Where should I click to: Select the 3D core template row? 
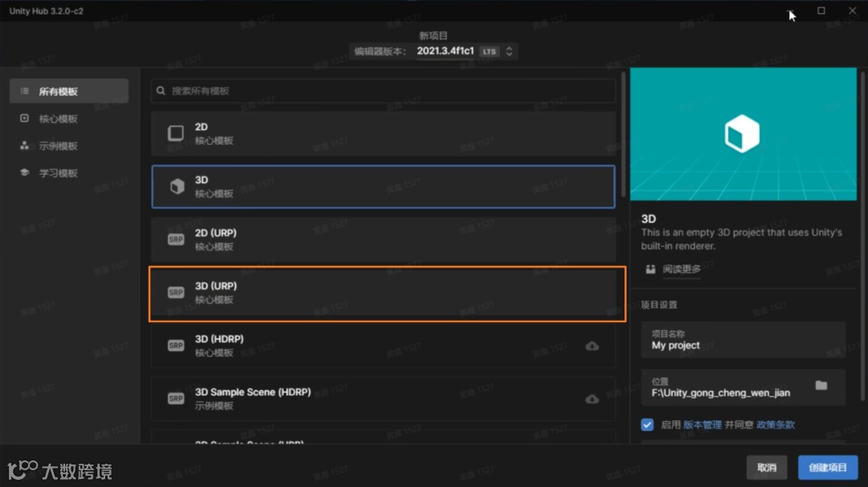tap(383, 186)
